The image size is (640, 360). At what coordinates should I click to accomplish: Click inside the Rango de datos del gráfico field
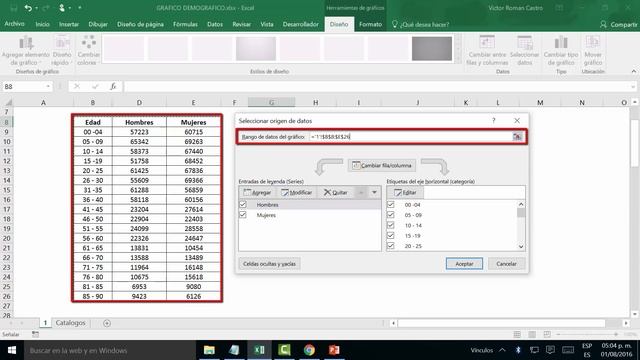[x=410, y=137]
